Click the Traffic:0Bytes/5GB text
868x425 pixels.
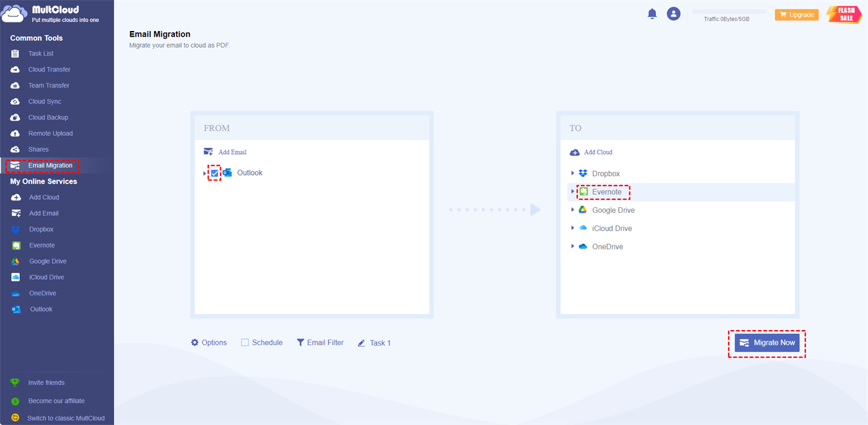coord(727,19)
